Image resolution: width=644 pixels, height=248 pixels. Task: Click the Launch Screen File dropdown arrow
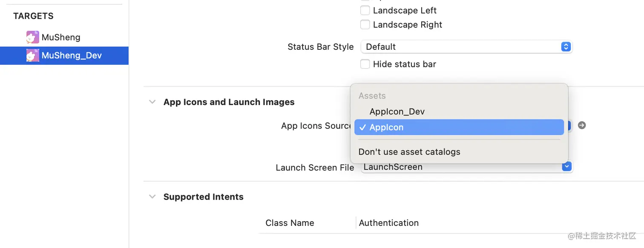pos(566,167)
